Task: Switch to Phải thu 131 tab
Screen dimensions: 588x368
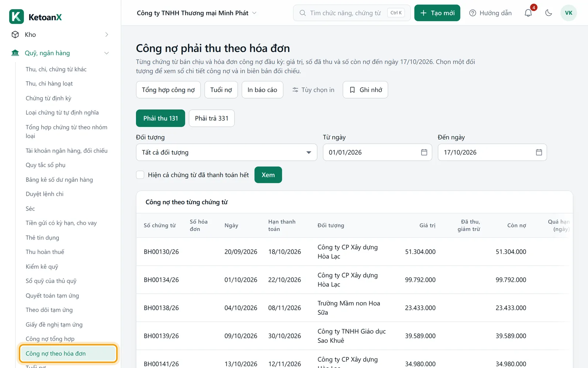Action: [x=161, y=118]
